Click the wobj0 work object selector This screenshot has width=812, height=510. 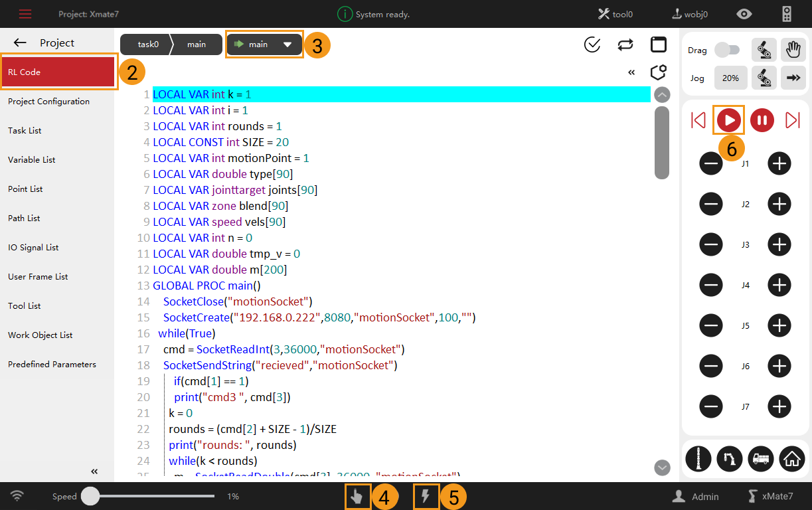(690, 14)
